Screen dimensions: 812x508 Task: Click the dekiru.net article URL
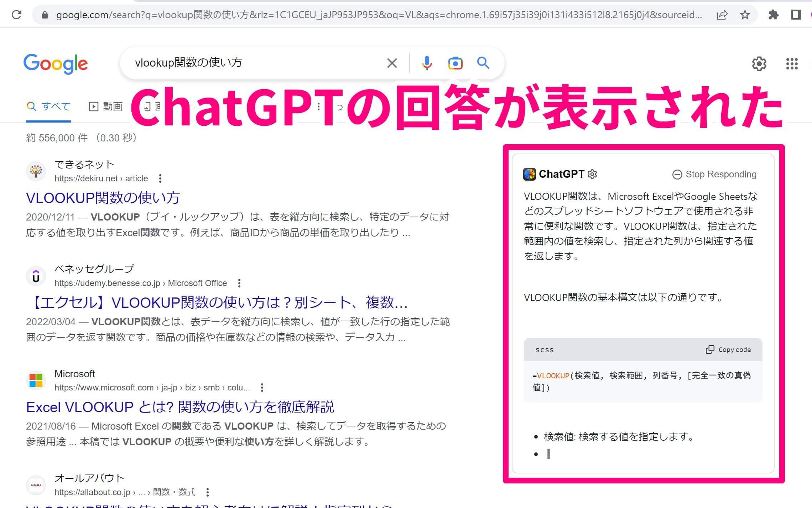point(101,178)
